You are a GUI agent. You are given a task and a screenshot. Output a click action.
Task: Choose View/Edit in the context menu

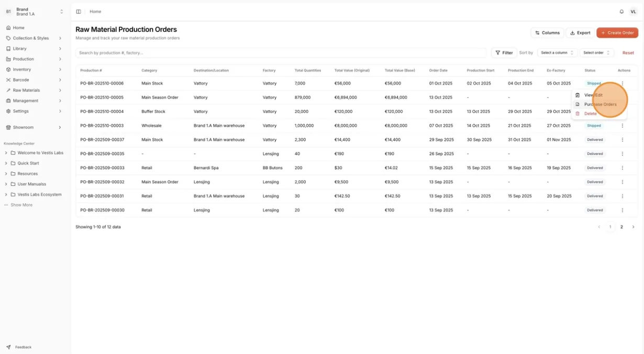[599, 95]
